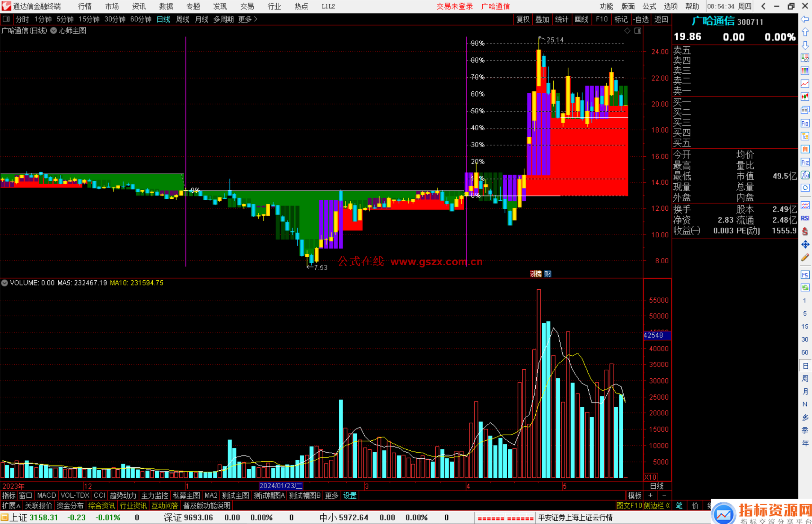Click the diamond icon at chart top right

point(627,31)
